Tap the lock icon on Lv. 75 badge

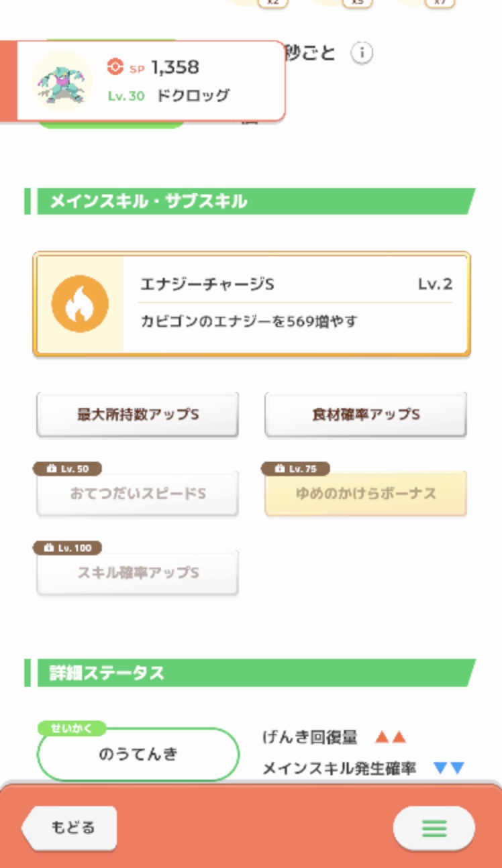tap(277, 469)
